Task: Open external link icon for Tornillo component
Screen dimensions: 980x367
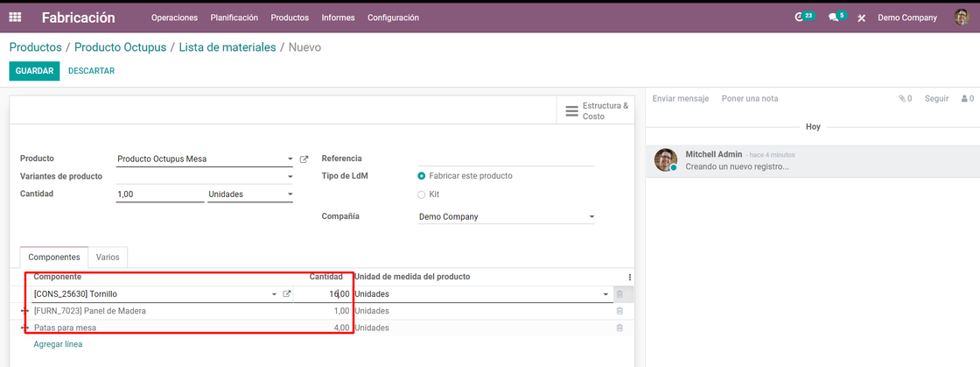Action: tap(287, 293)
